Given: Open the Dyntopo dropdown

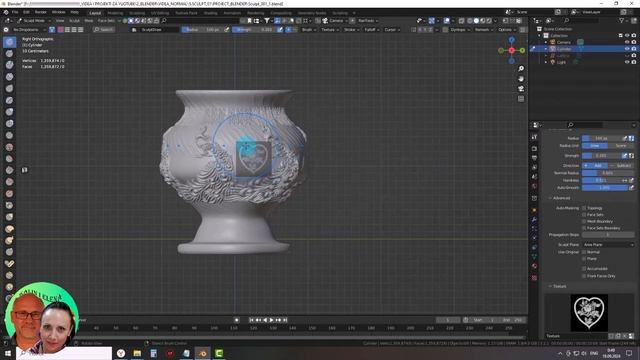Looking at the screenshot, I should (x=459, y=30).
